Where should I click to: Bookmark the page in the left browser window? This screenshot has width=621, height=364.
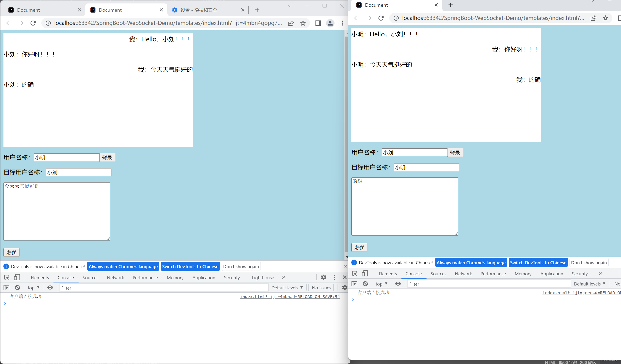(x=303, y=23)
